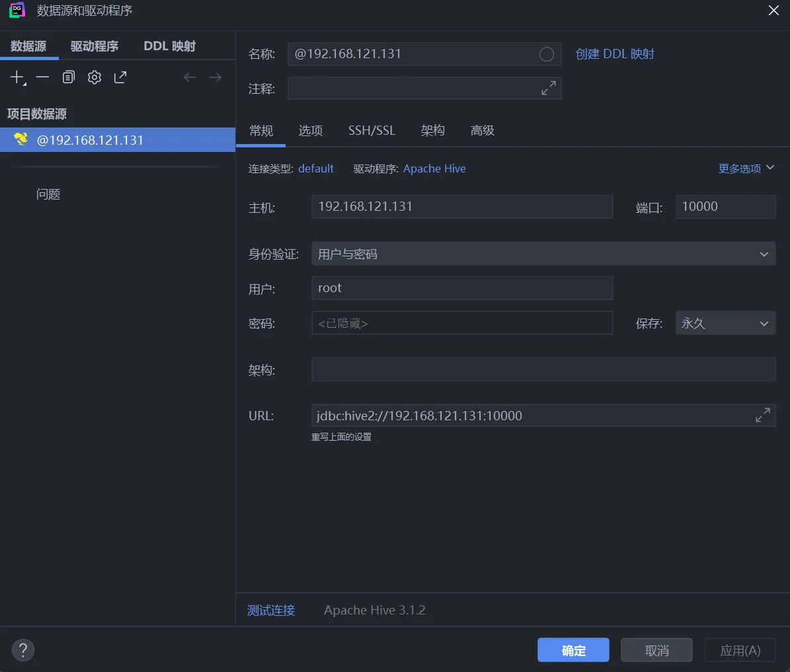Viewport: 790px width, 672px height.
Task: Click the 注释 comment field
Action: (424, 88)
